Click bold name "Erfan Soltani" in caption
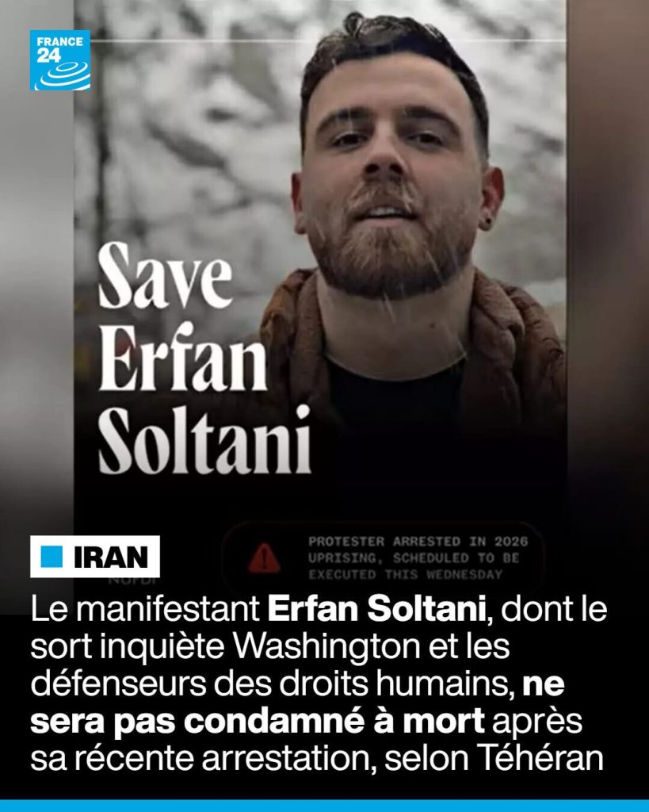 (x=376, y=609)
